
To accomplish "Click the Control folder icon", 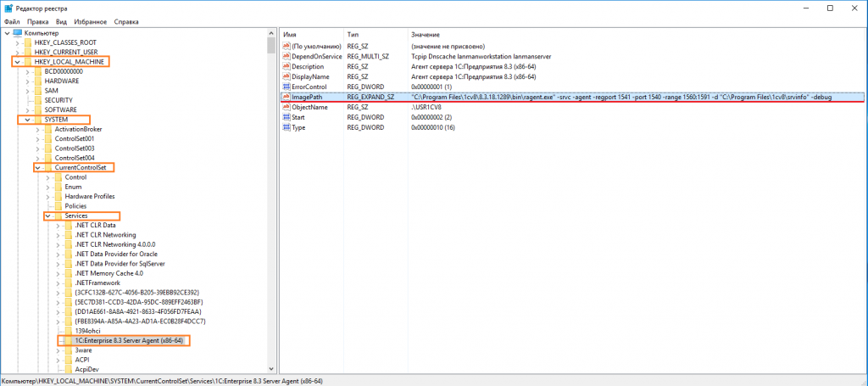I will coord(58,176).
